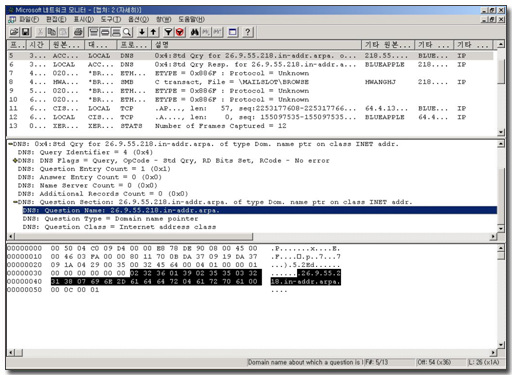Open the display filter funnel icon

(168, 32)
